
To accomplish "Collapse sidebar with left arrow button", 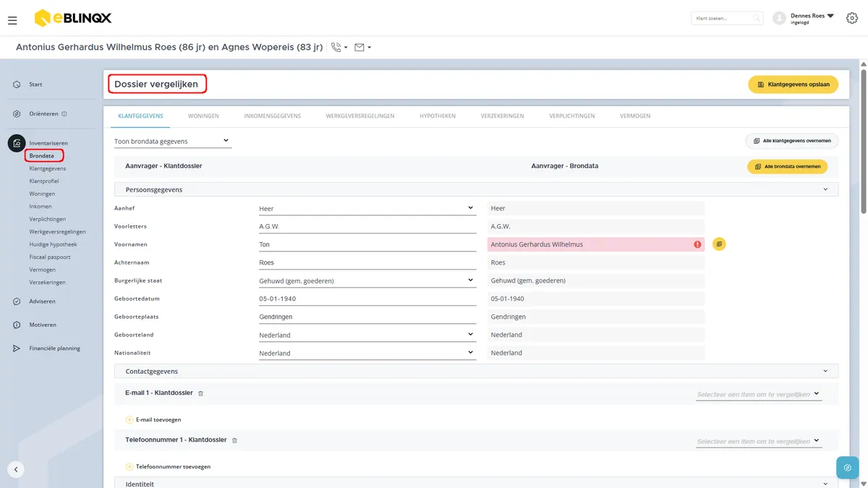I will pyautogui.click(x=16, y=469).
